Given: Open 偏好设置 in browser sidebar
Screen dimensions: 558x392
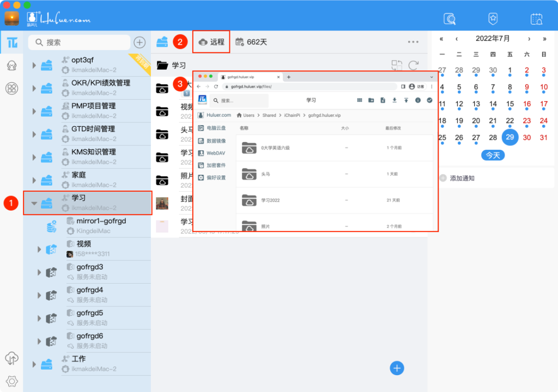Looking at the screenshot, I should [x=213, y=177].
